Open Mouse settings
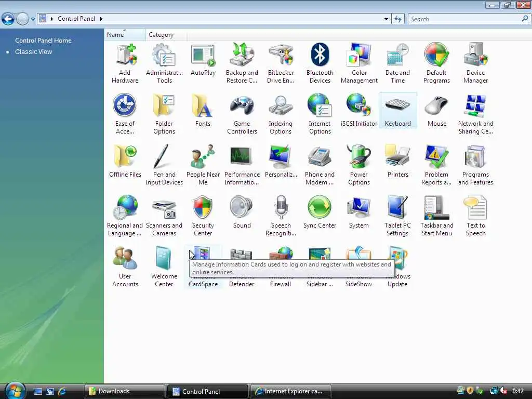This screenshot has width=532, height=399. click(436, 111)
